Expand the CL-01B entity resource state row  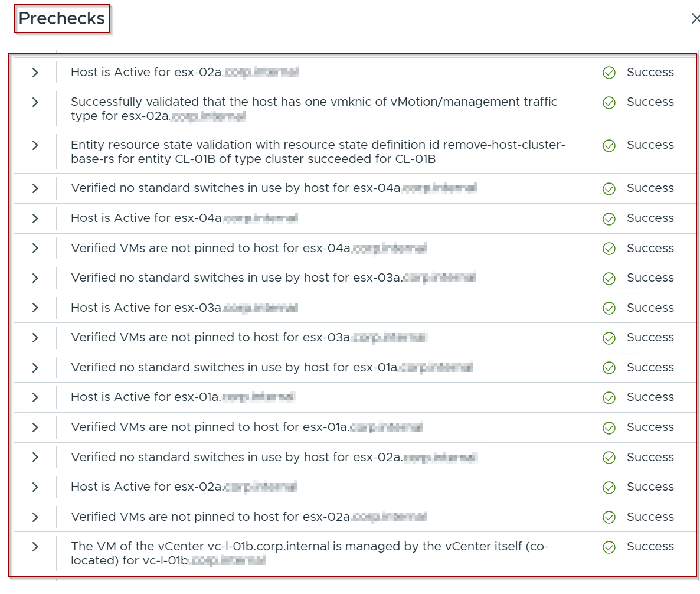[x=35, y=145]
